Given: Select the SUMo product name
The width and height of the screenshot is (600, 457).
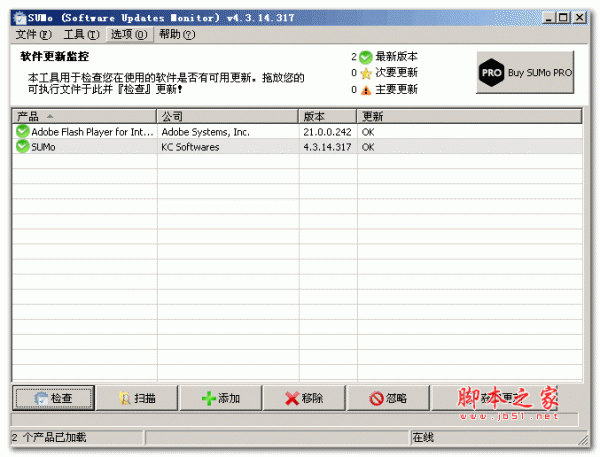Looking at the screenshot, I should point(43,147).
